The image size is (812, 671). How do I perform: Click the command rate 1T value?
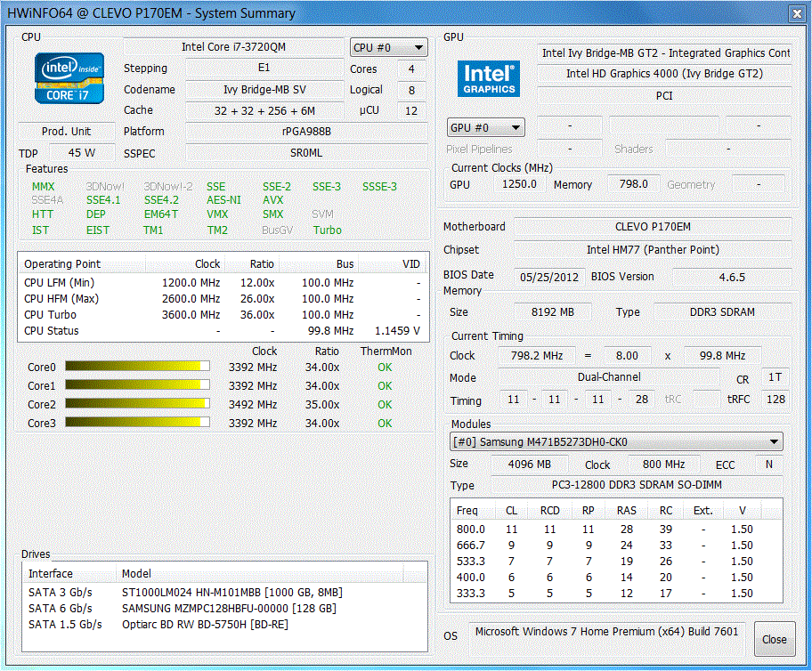[x=775, y=377]
